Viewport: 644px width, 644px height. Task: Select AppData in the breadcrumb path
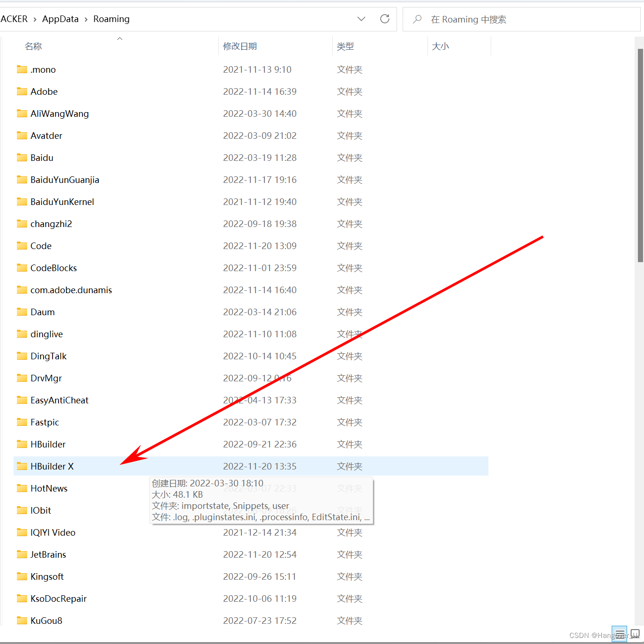[60, 19]
